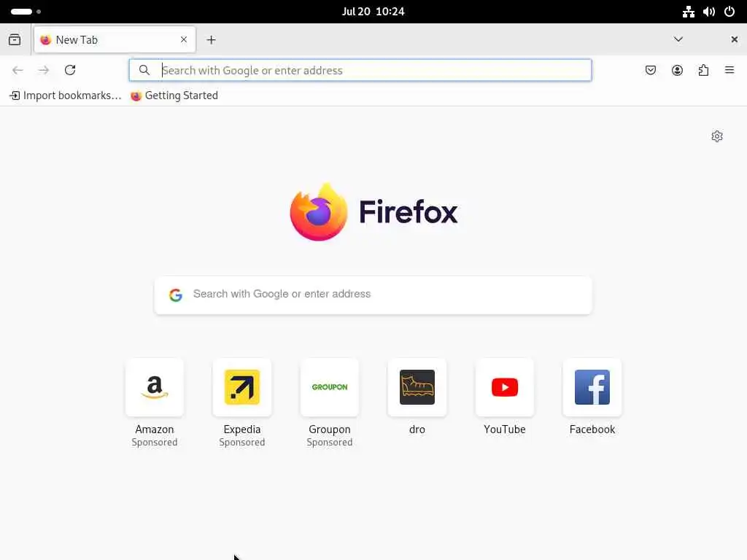Viewport: 747px width, 560px height.
Task: Select the New Tab tab
Action: click(115, 39)
